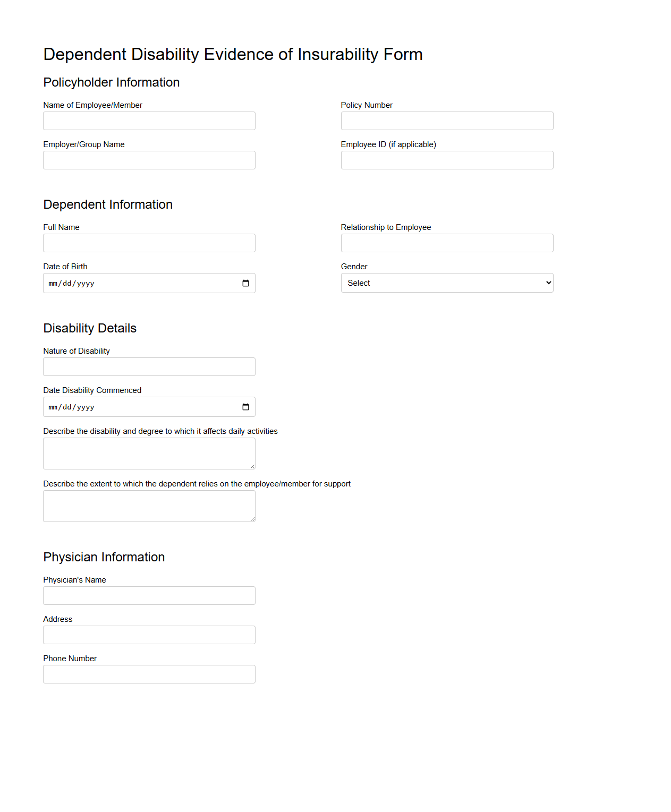This screenshot has width=671, height=812.
Task: Click the dependent support description textarea
Action: [149, 506]
